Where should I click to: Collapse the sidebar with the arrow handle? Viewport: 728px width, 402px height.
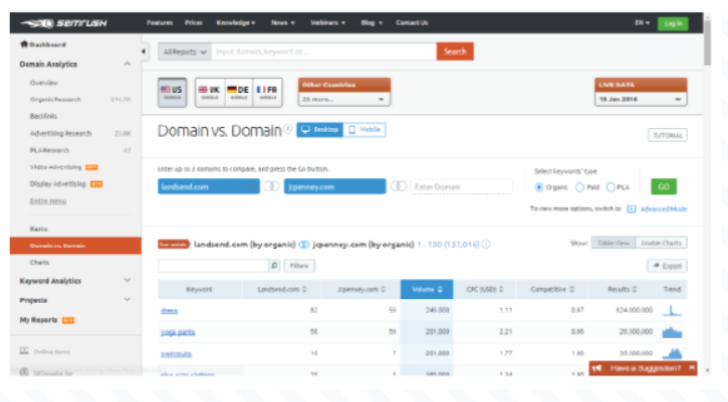143,51
